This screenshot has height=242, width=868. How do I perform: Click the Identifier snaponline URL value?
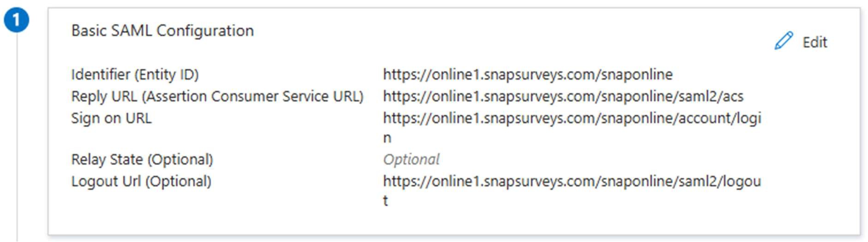528,75
